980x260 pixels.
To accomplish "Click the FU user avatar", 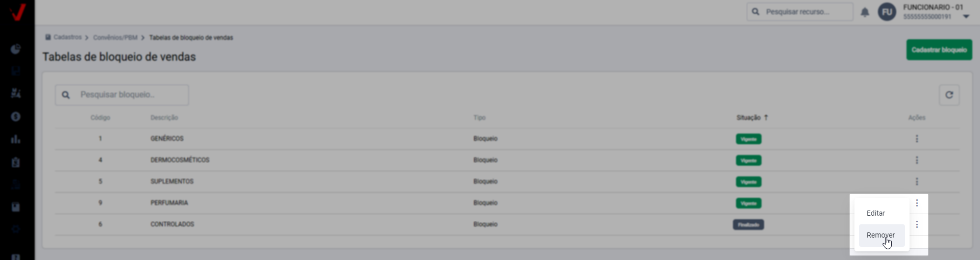I will click(887, 12).
